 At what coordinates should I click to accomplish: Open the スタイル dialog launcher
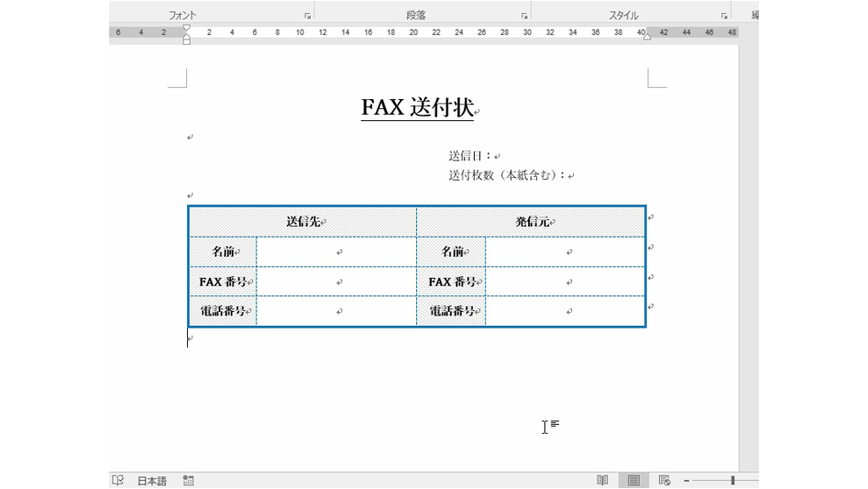click(x=724, y=16)
